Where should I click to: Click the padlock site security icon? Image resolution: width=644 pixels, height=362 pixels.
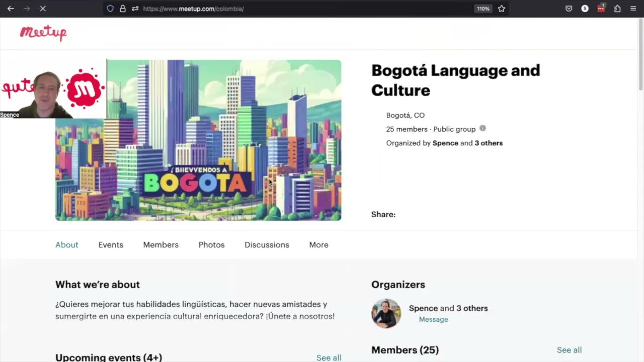[122, 9]
